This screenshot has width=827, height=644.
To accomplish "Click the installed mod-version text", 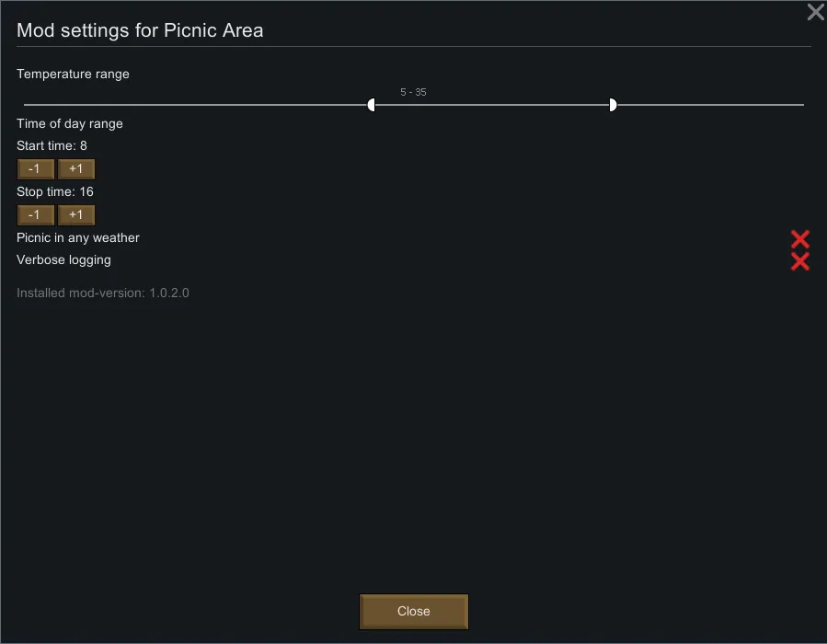I will click(x=103, y=293).
